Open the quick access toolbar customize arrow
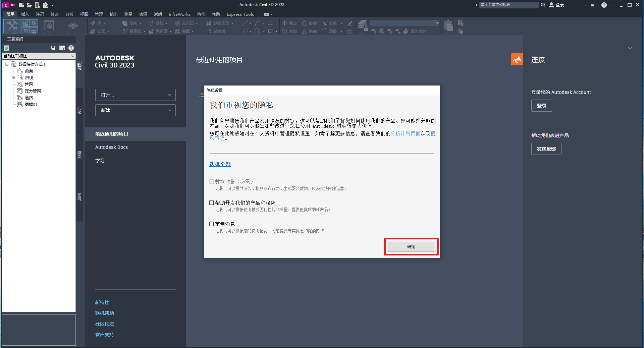 (x=52, y=5)
